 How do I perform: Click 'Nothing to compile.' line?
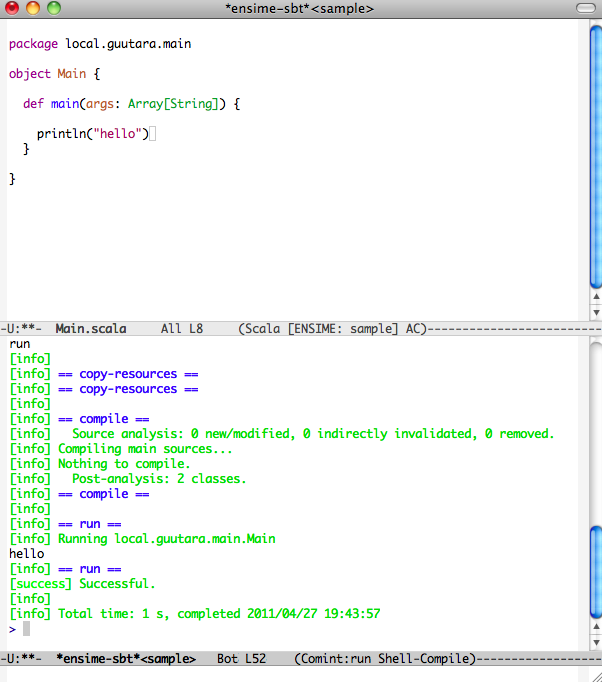(100, 464)
